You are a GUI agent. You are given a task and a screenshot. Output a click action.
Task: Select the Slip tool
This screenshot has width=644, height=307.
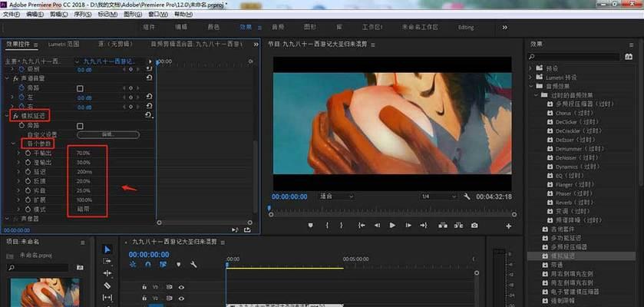pos(107,297)
